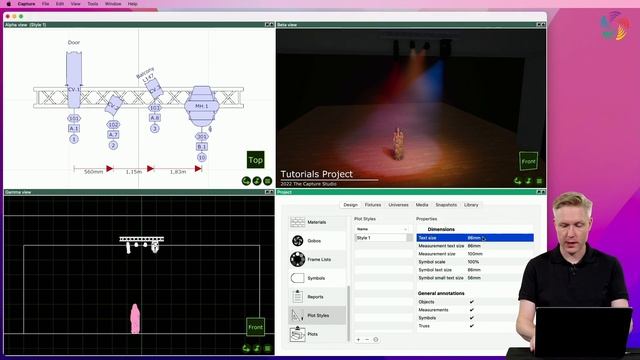
Task: Click the list menu icon in Alpha view
Action: click(267, 181)
